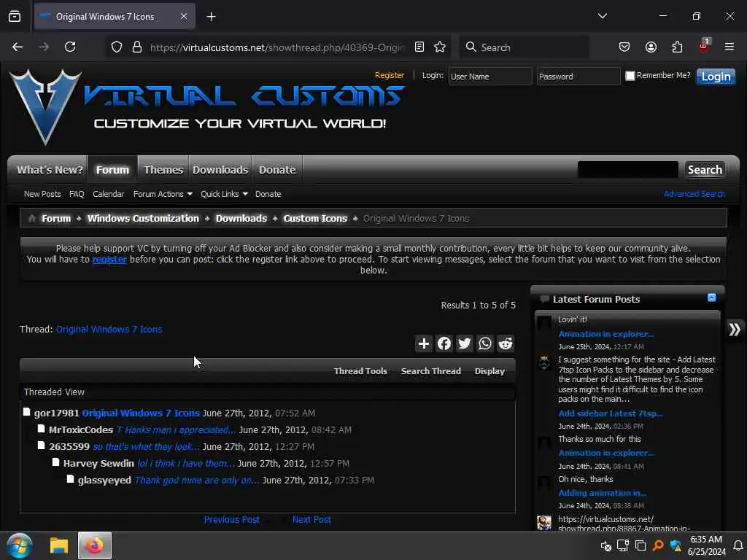Open the Search Thread menu
This screenshot has height=560, width=747.
(430, 371)
